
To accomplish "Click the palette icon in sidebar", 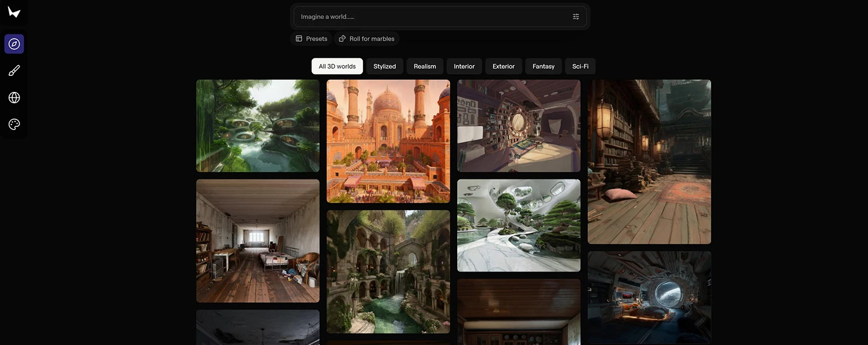I will [x=14, y=124].
